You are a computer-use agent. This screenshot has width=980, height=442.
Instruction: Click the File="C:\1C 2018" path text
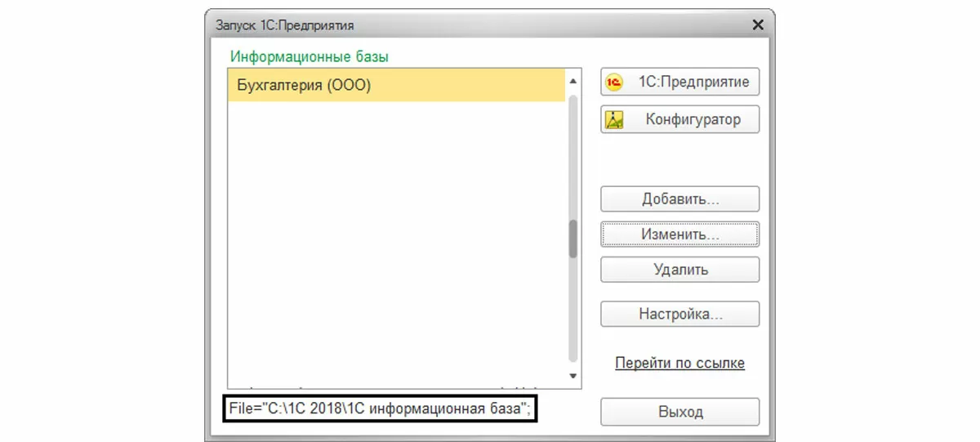380,409
